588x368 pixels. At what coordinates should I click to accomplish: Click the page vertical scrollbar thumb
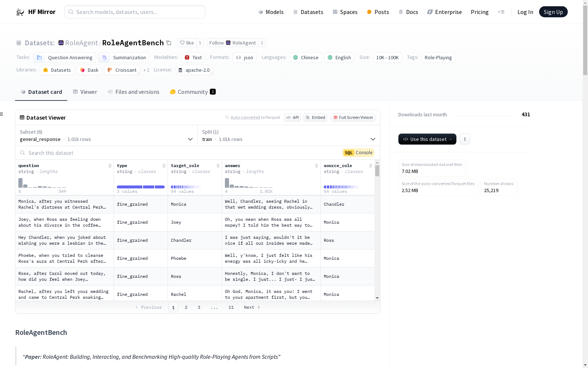(585, 40)
